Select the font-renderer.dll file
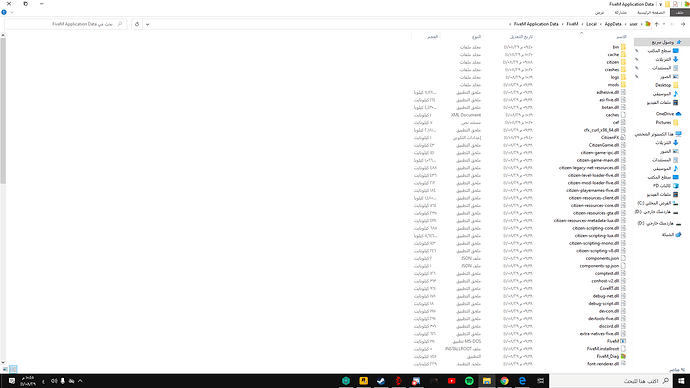This screenshot has height=388, width=690. click(x=606, y=364)
